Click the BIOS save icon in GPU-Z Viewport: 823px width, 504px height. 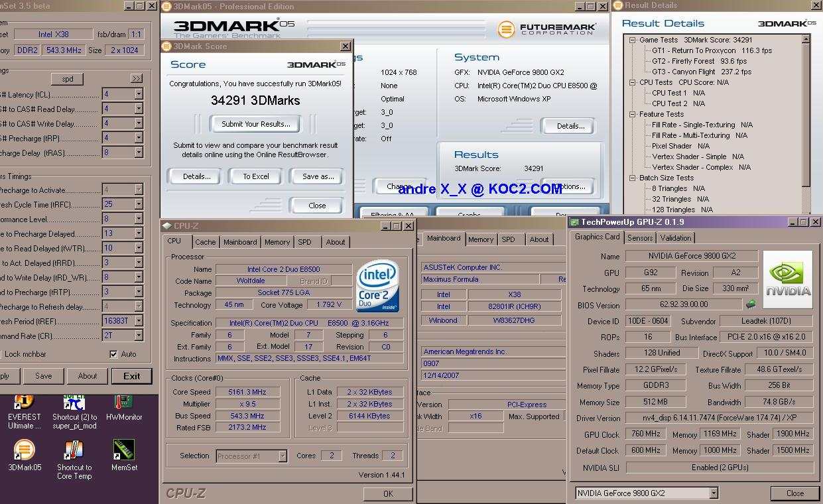click(751, 304)
